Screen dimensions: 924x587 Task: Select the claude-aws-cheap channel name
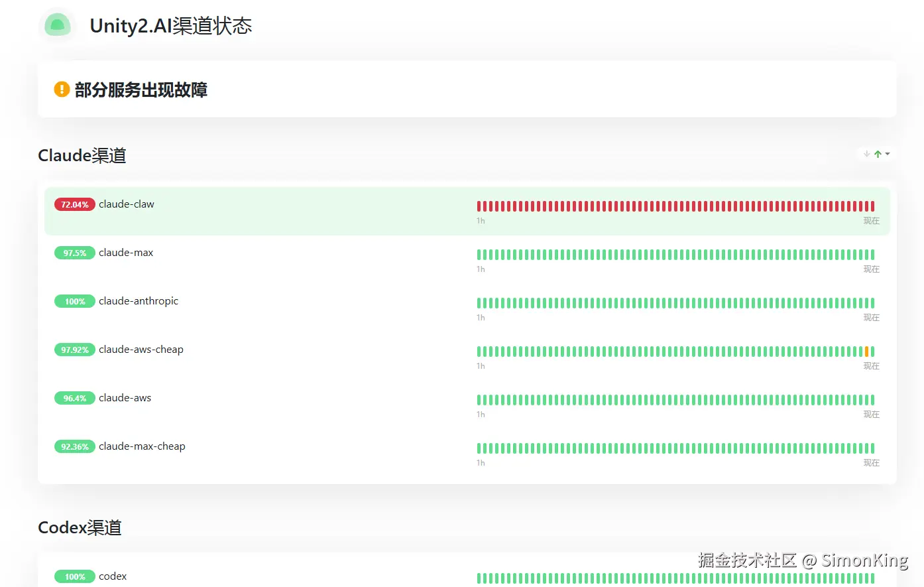tap(141, 350)
